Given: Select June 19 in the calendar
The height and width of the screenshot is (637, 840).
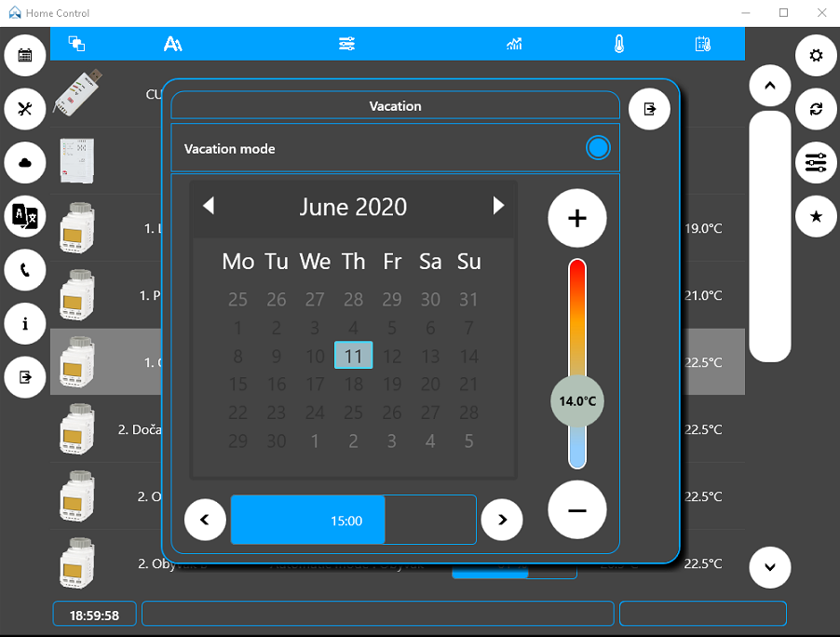Looking at the screenshot, I should point(392,384).
